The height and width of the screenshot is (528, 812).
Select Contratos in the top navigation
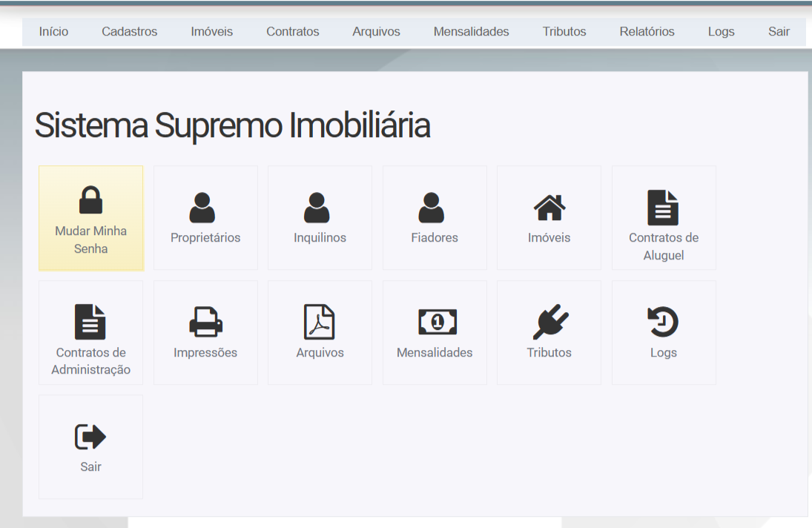(293, 32)
